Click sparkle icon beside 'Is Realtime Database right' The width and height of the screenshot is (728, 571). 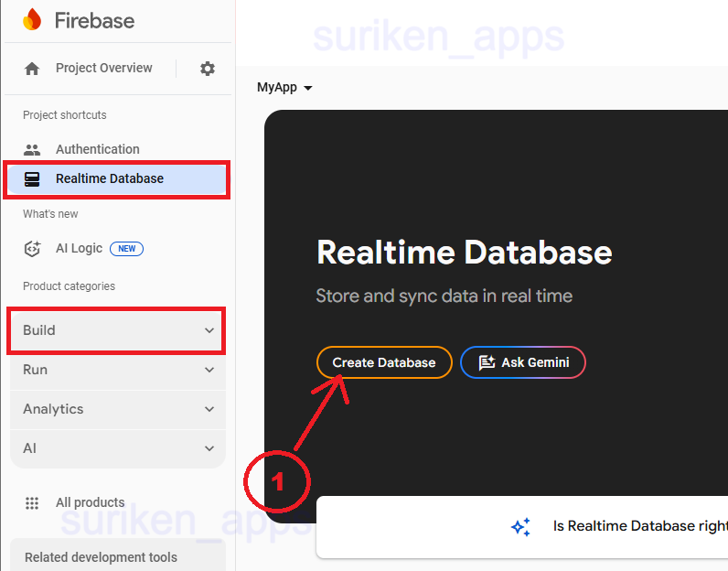(x=520, y=527)
